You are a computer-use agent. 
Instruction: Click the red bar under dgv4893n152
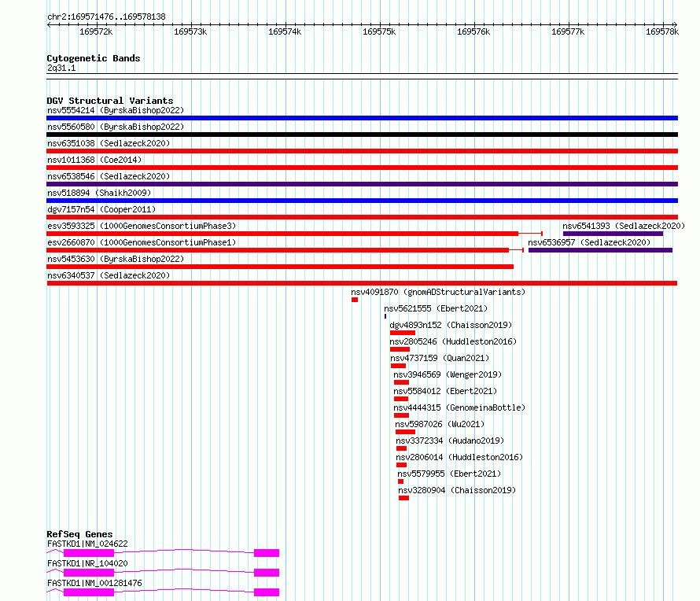[403, 333]
